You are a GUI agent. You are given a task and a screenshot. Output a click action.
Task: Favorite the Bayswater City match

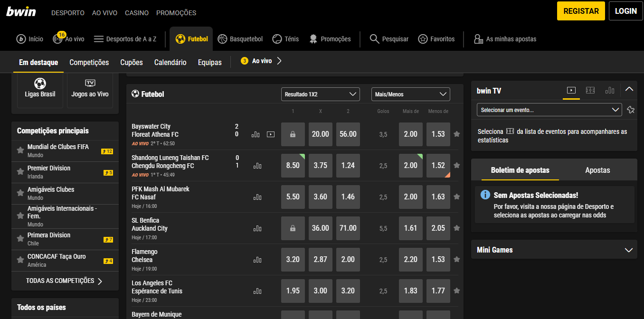pos(457,134)
